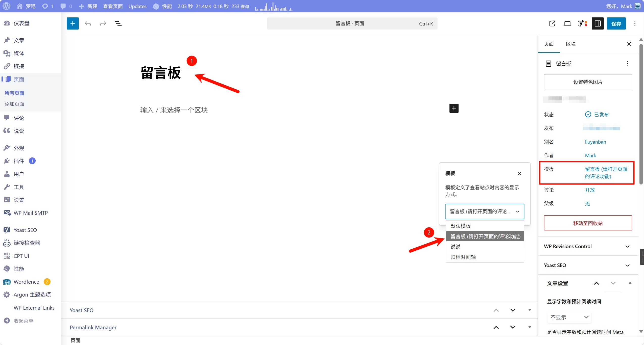The width and height of the screenshot is (644, 345).
Task: View page in new tab icon
Action: tap(552, 23)
